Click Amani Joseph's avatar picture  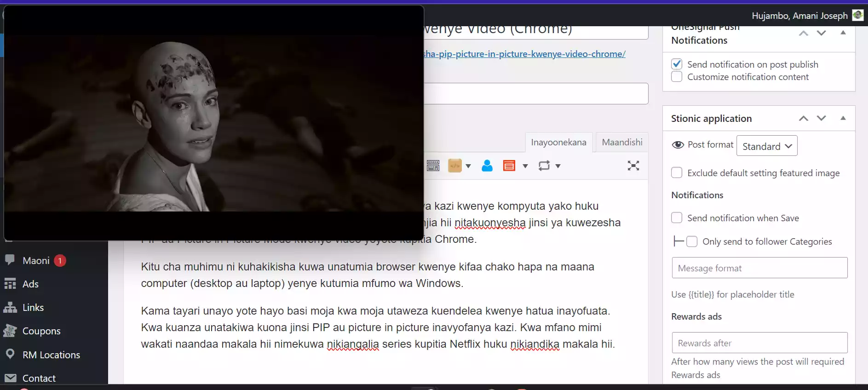[858, 15]
